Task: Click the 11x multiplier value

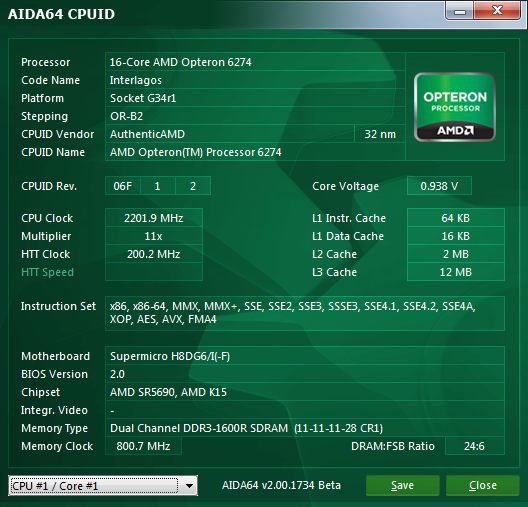Action: [154, 236]
